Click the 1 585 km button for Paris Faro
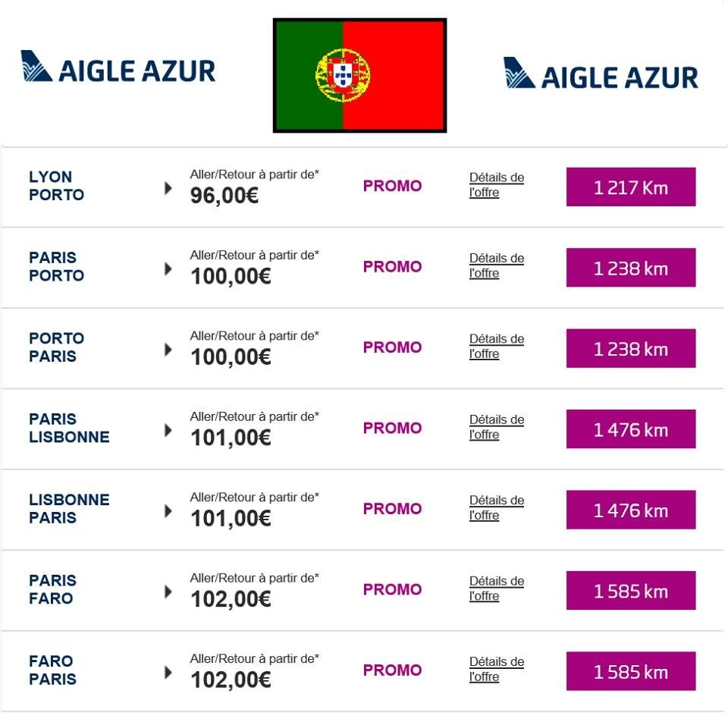Screen dimensions: 728x719 631,591
